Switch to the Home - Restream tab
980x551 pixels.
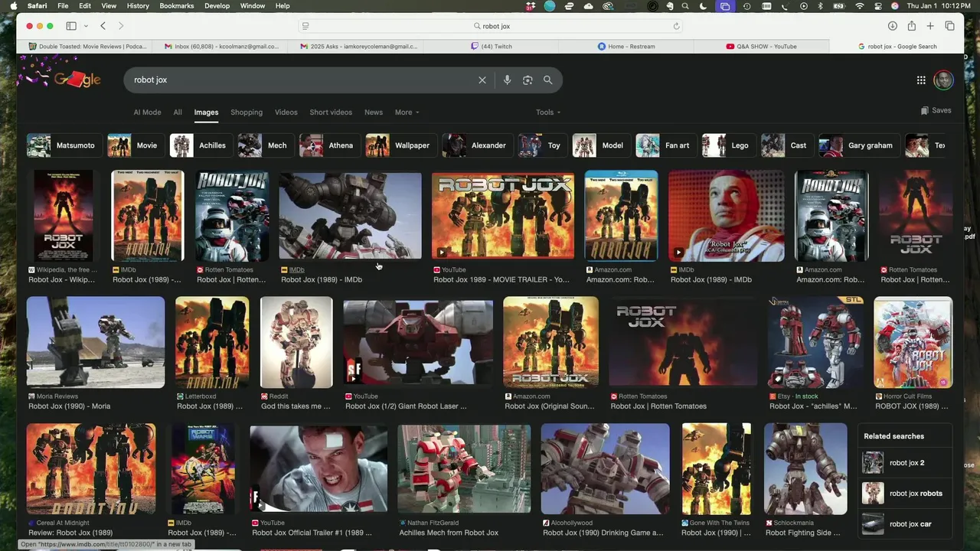(626, 47)
